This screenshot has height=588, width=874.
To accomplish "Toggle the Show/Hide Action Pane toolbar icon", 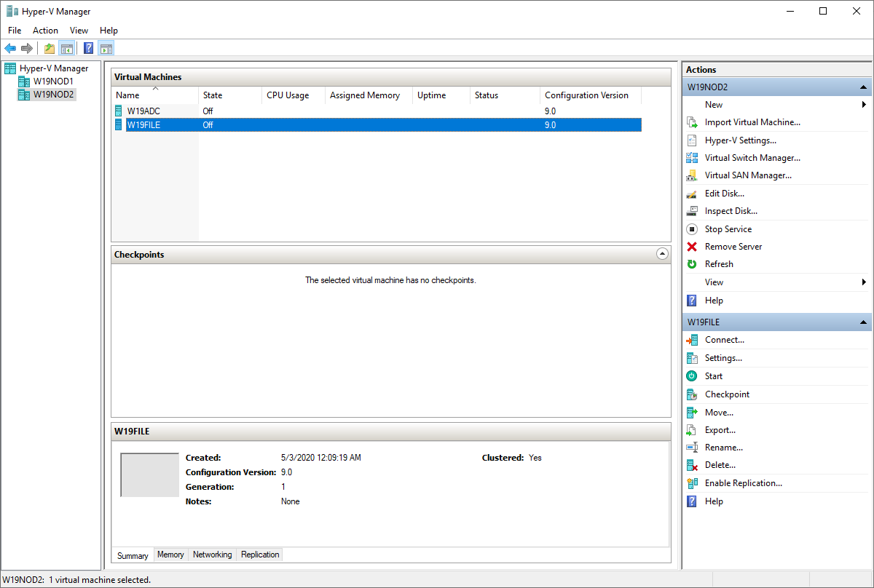I will click(106, 49).
